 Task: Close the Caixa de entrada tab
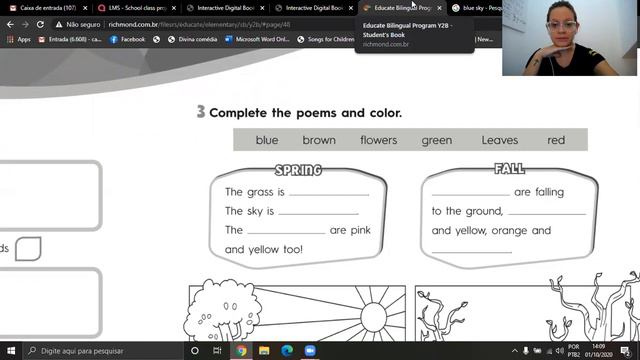(85, 8)
